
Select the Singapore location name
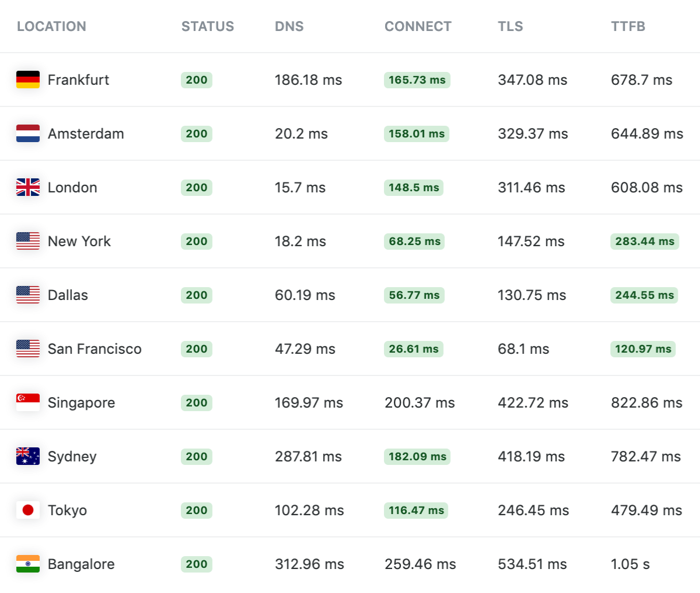click(x=81, y=403)
